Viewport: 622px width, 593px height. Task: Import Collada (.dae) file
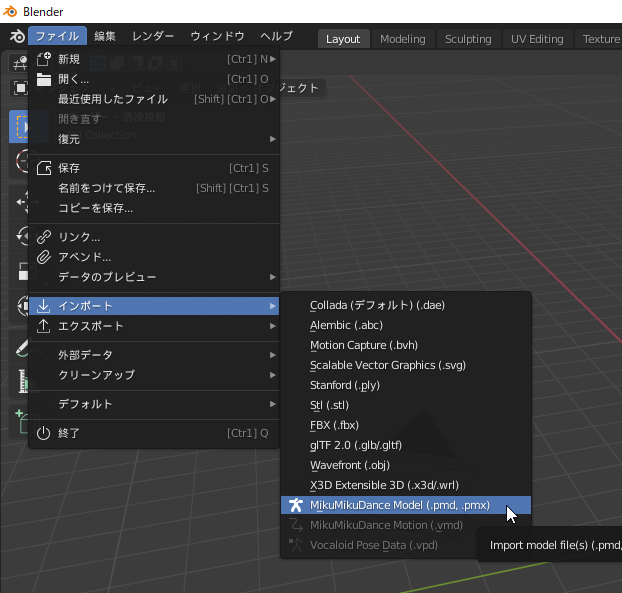click(x=406, y=305)
